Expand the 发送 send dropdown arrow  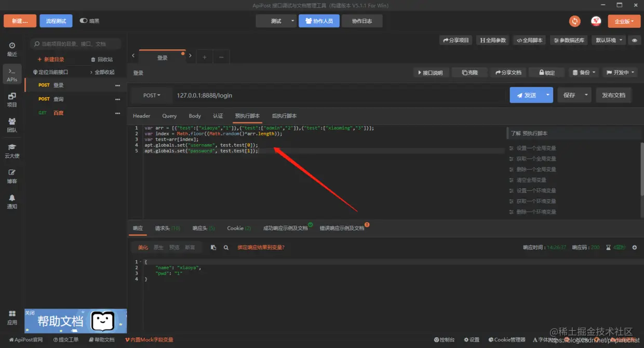coord(548,95)
